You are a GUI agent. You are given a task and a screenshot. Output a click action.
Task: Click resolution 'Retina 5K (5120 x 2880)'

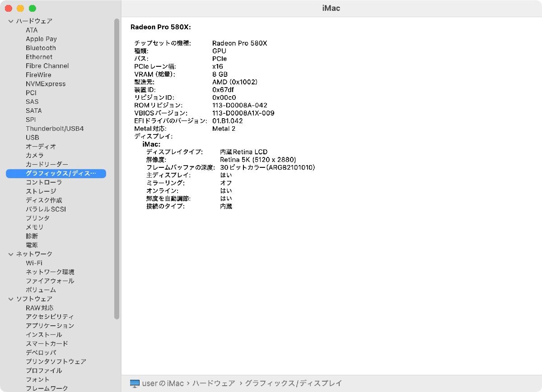tap(258, 160)
